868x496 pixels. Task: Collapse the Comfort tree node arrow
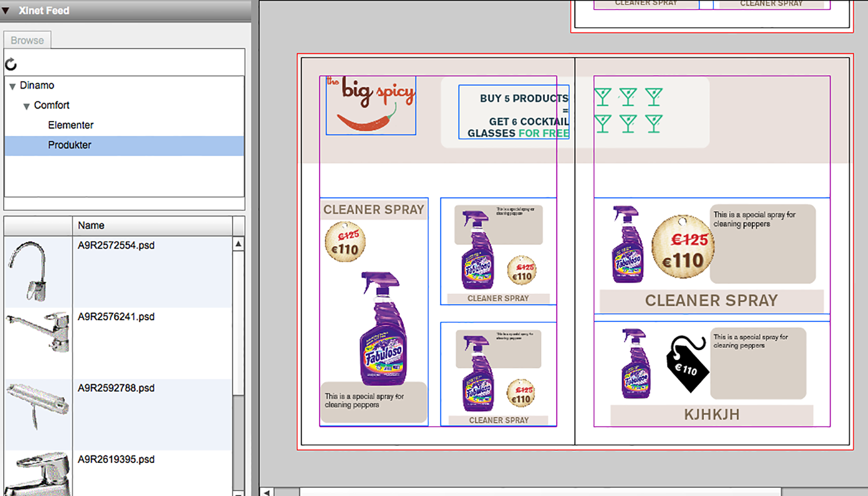point(26,106)
